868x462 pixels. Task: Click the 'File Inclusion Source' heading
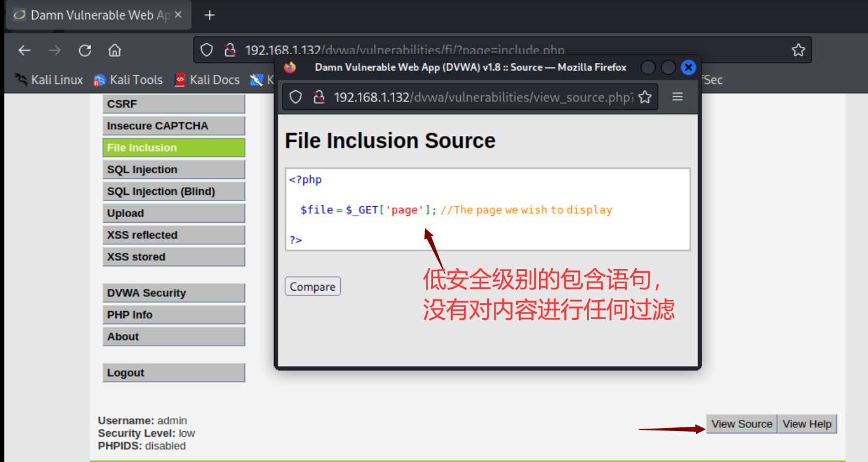(x=390, y=140)
